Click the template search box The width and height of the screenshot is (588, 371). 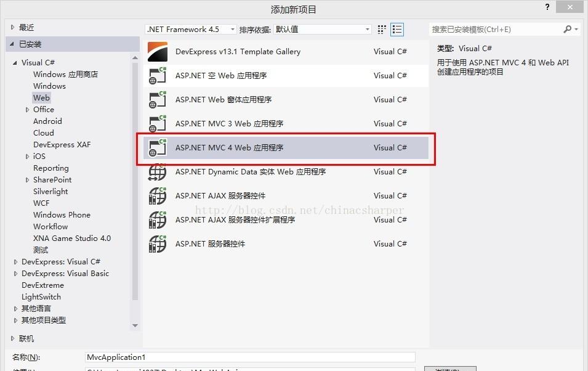(x=495, y=30)
